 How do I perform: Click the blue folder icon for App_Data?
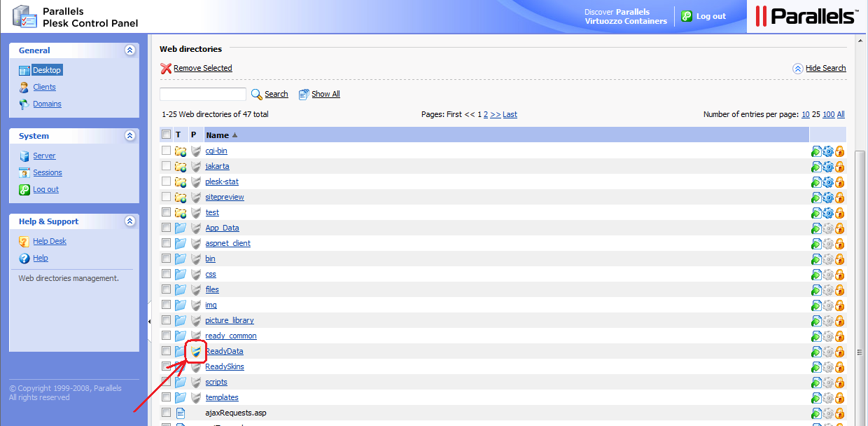click(x=181, y=228)
